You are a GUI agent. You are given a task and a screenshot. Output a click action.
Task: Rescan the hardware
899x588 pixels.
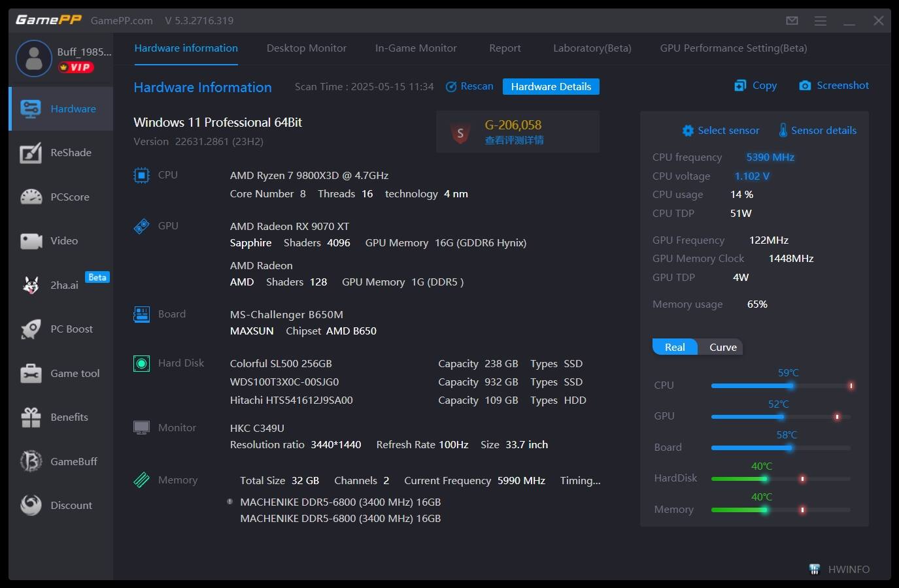pyautogui.click(x=469, y=86)
